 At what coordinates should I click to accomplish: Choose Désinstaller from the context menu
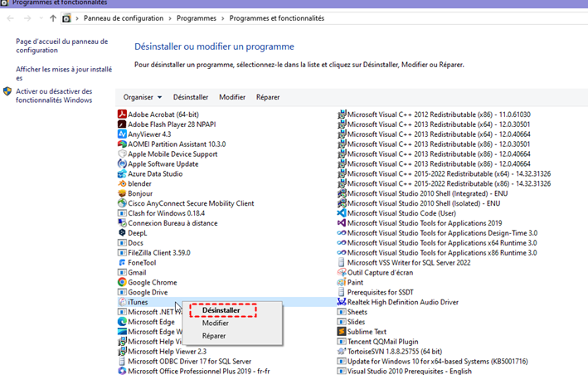click(x=221, y=310)
